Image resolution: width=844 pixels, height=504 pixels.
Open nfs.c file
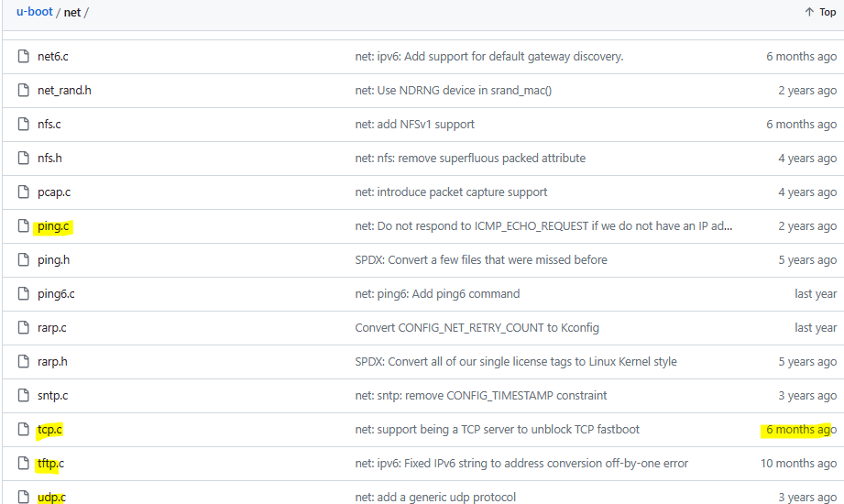click(49, 125)
